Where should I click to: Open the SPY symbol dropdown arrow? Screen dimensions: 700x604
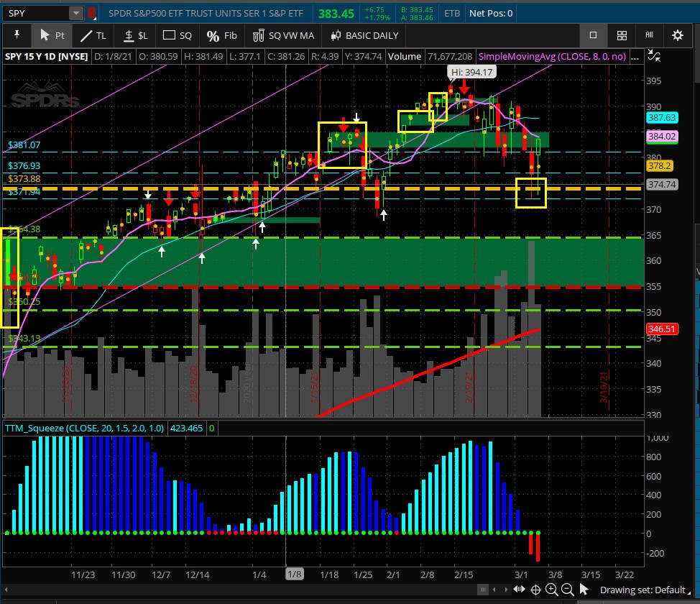click(76, 14)
